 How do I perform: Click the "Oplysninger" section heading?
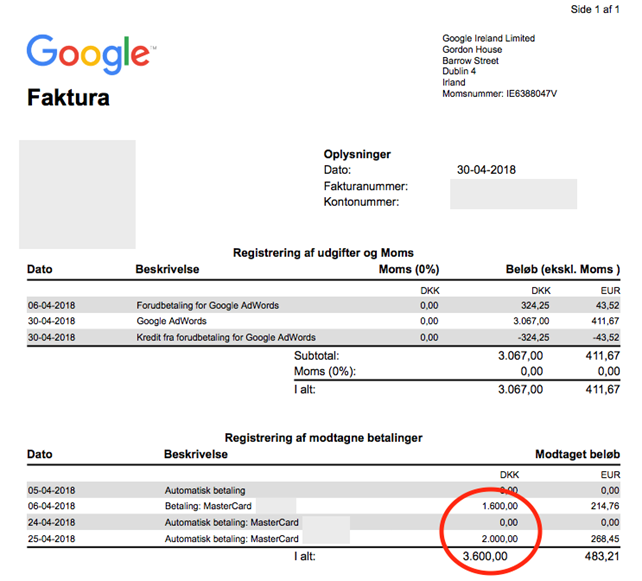[357, 154]
